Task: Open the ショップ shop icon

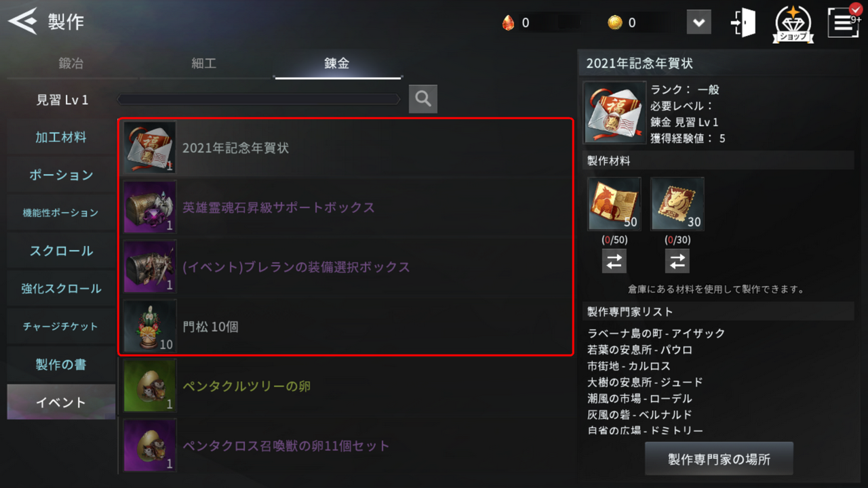Action: (x=794, y=24)
